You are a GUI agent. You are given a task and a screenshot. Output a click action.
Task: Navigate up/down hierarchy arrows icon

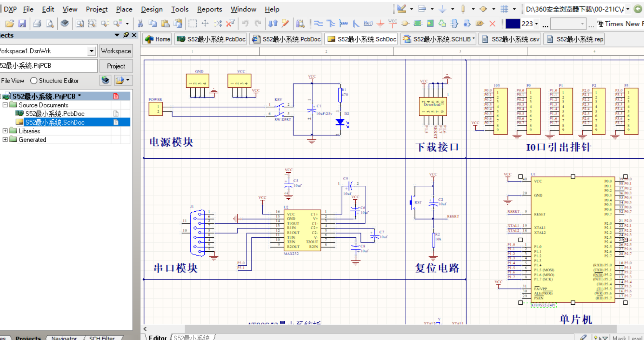(x=273, y=24)
